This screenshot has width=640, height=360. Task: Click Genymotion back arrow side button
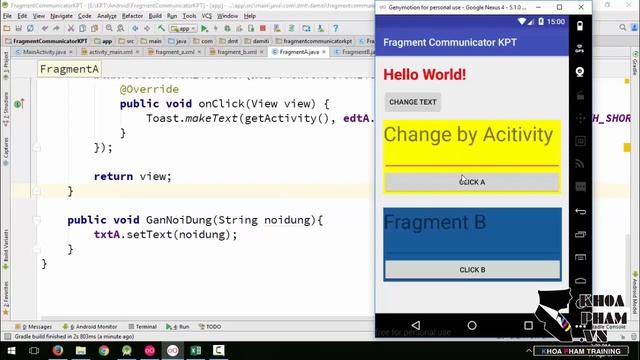(x=580, y=211)
